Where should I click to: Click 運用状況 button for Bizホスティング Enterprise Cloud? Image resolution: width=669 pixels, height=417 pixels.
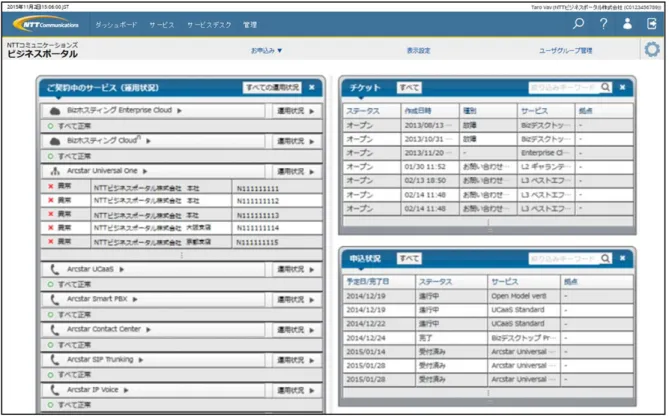pos(296,111)
